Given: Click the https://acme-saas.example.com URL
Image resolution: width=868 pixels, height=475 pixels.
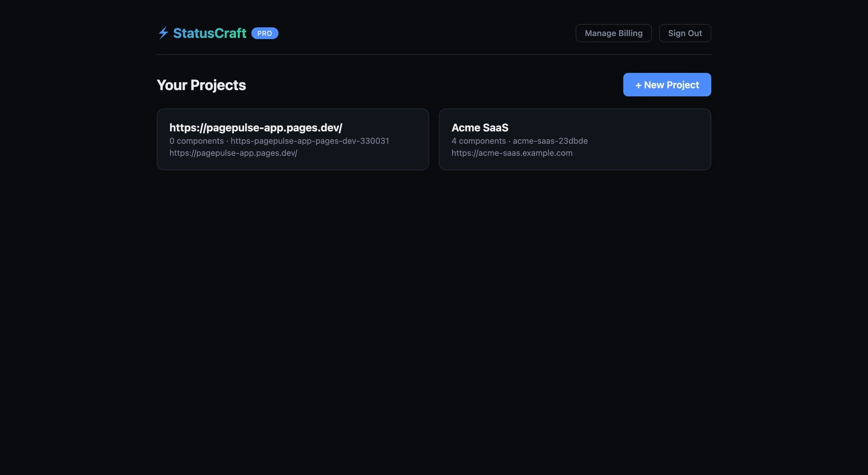Looking at the screenshot, I should click(x=512, y=153).
